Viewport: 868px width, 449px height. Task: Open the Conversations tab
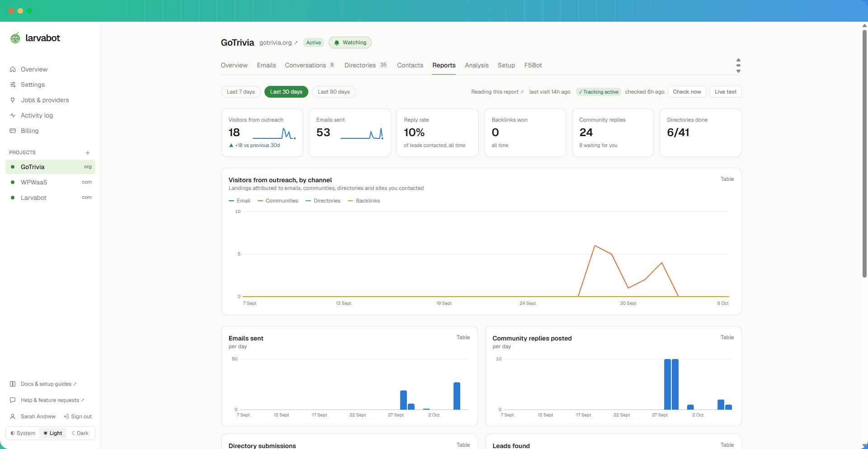click(310, 65)
